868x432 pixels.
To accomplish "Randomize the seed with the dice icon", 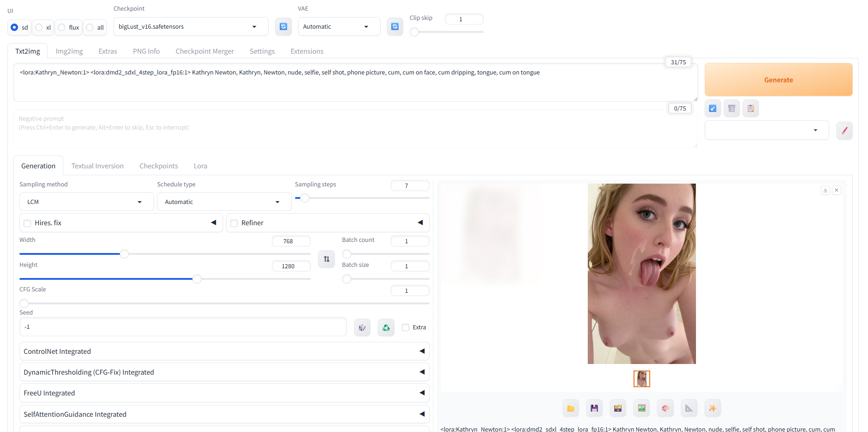I will pyautogui.click(x=362, y=327).
